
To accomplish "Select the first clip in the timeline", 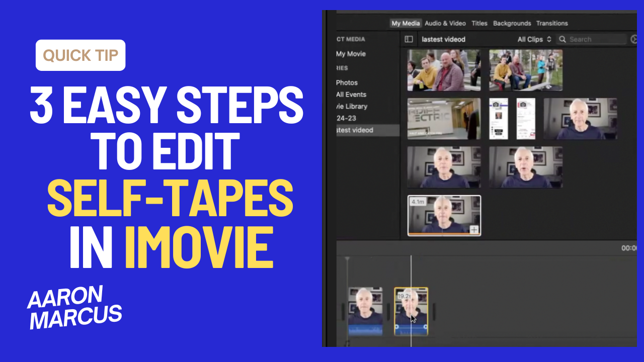I will point(365,307).
